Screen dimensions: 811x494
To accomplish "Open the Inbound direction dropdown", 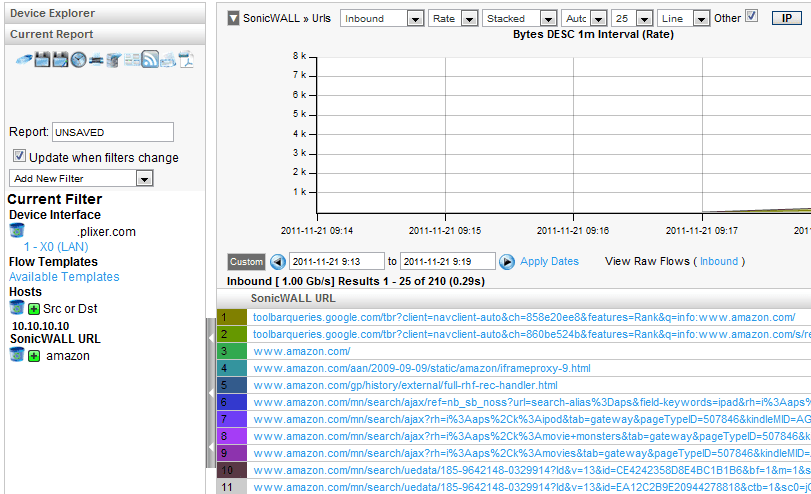I will tap(382, 19).
